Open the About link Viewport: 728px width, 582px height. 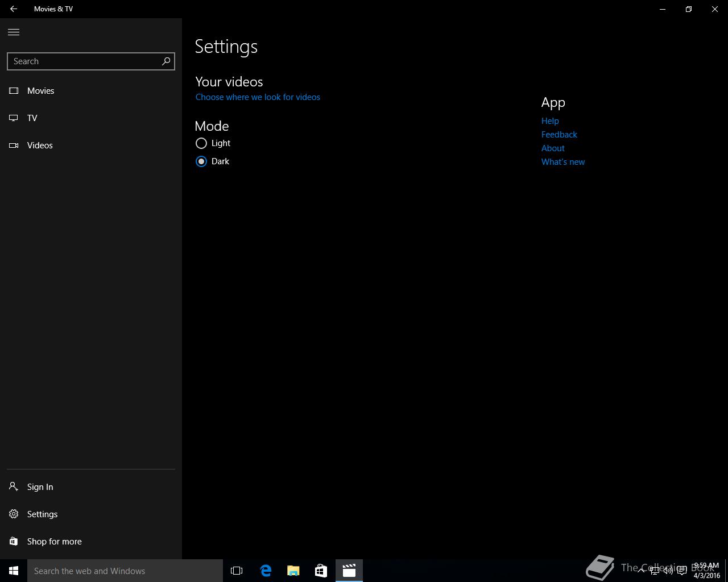coord(553,148)
